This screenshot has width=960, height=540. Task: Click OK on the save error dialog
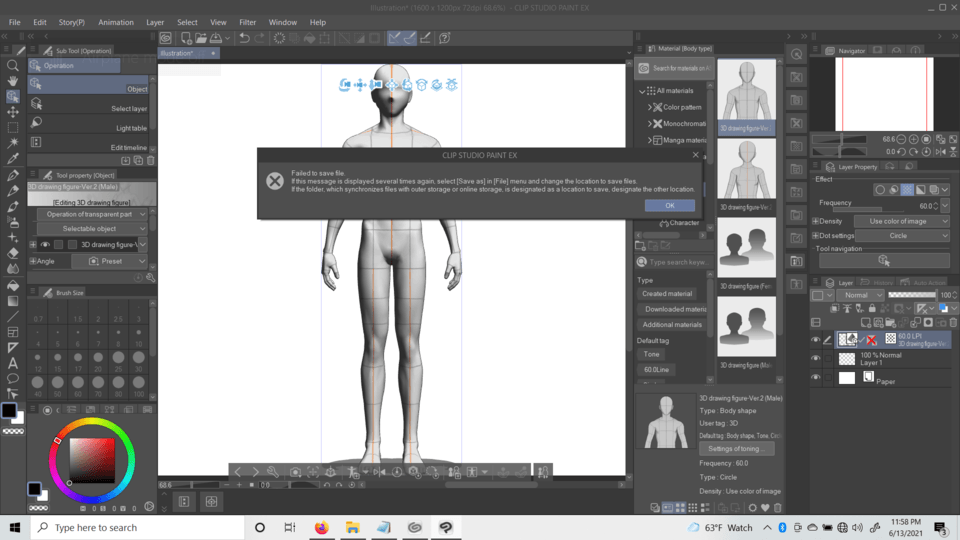(669, 205)
